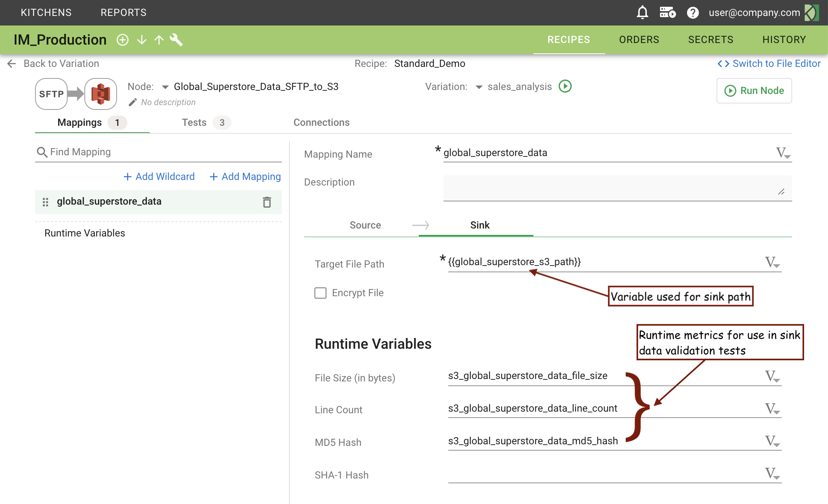828x504 pixels.
Task: Click the play icon next to sales_analysis variation
Action: [565, 86]
